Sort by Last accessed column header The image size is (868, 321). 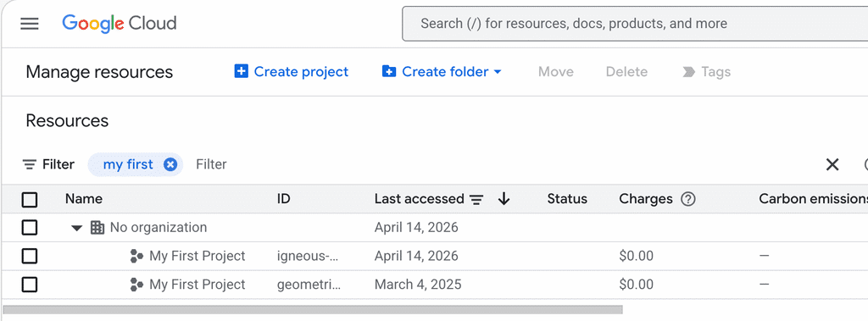(419, 199)
